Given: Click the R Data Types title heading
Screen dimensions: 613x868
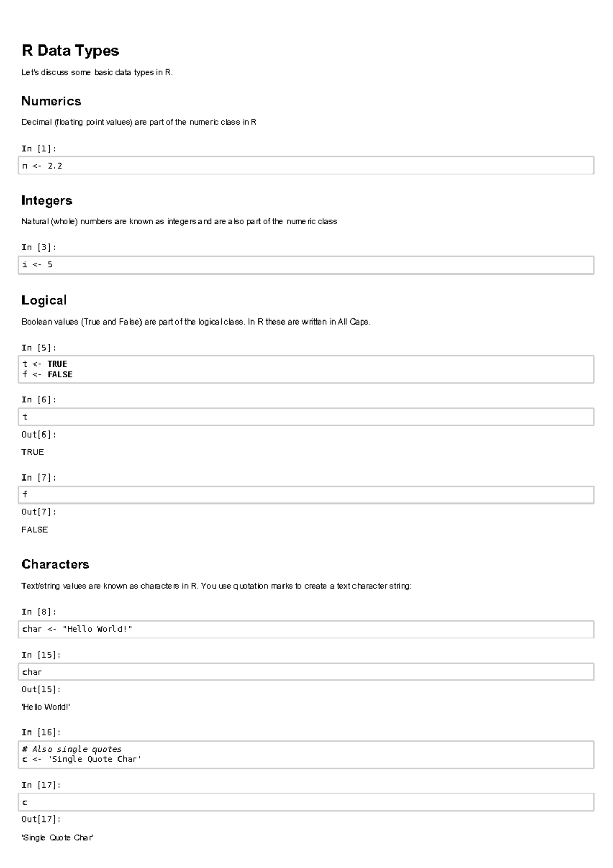Looking at the screenshot, I should [70, 51].
